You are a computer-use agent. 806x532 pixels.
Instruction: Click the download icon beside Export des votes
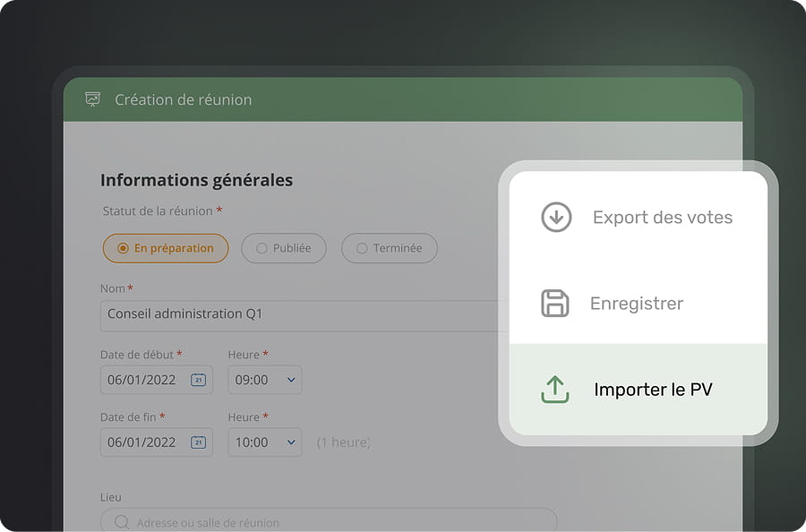tap(555, 217)
